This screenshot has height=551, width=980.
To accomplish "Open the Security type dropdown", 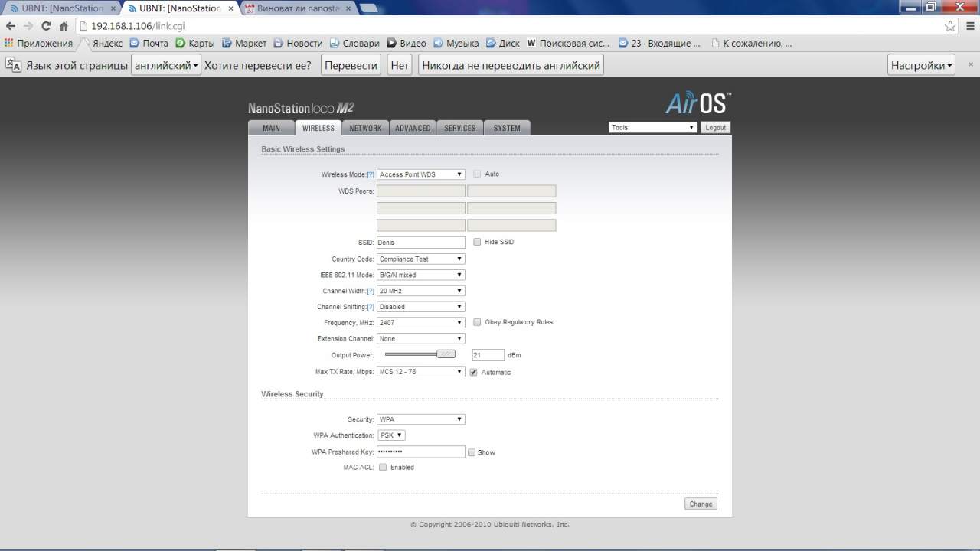I will pyautogui.click(x=420, y=419).
